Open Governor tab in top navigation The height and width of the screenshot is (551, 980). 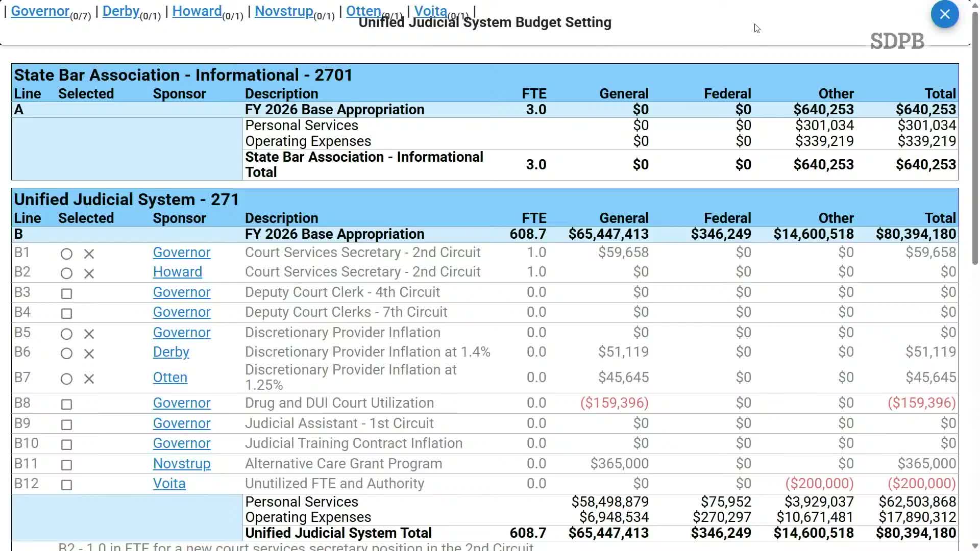(40, 11)
